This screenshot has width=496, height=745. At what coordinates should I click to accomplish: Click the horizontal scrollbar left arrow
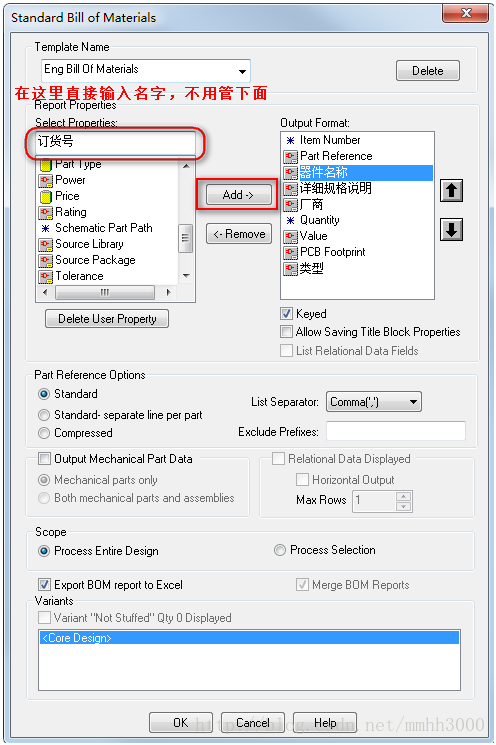45,292
